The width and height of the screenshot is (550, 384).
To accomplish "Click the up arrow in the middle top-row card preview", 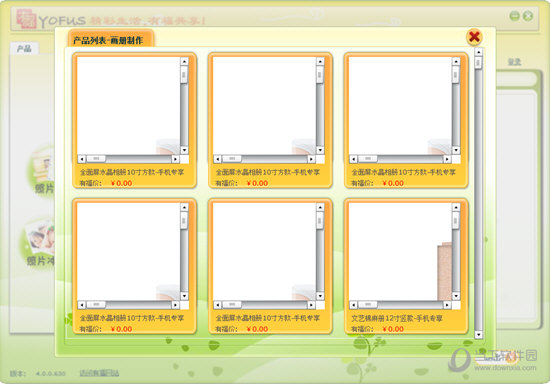I will click(x=320, y=61).
